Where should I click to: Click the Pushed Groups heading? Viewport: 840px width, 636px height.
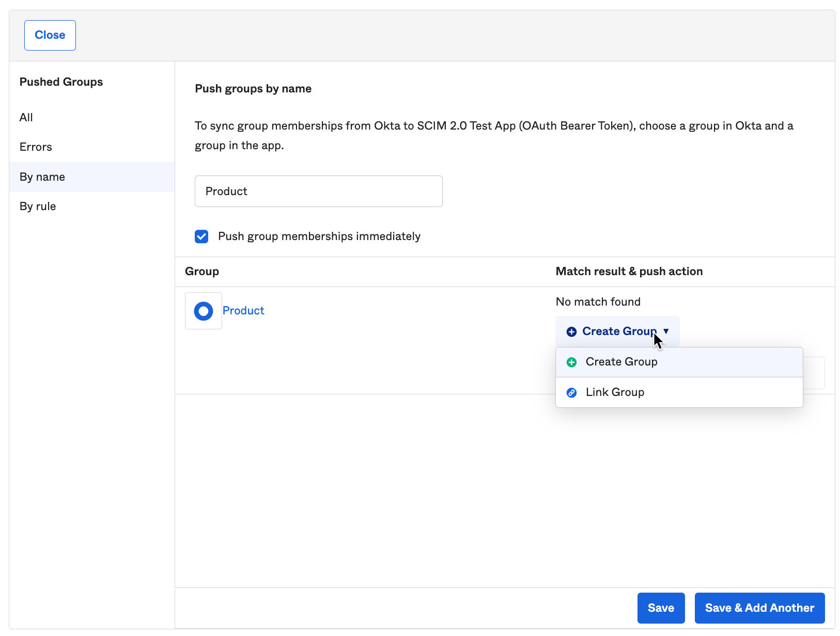click(x=61, y=82)
